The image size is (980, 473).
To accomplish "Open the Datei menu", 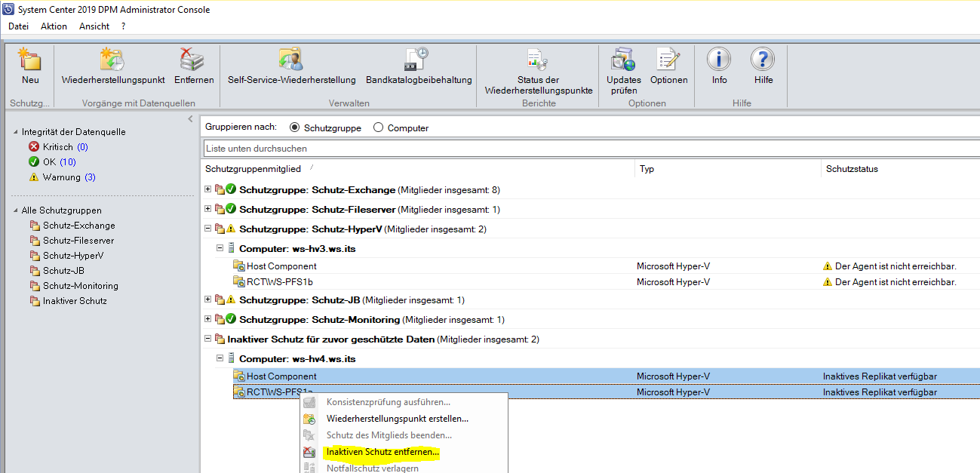I will (18, 26).
